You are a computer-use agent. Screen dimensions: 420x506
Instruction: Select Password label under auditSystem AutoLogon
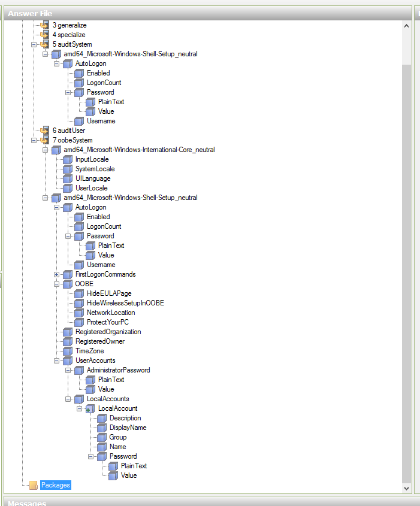pos(101,92)
